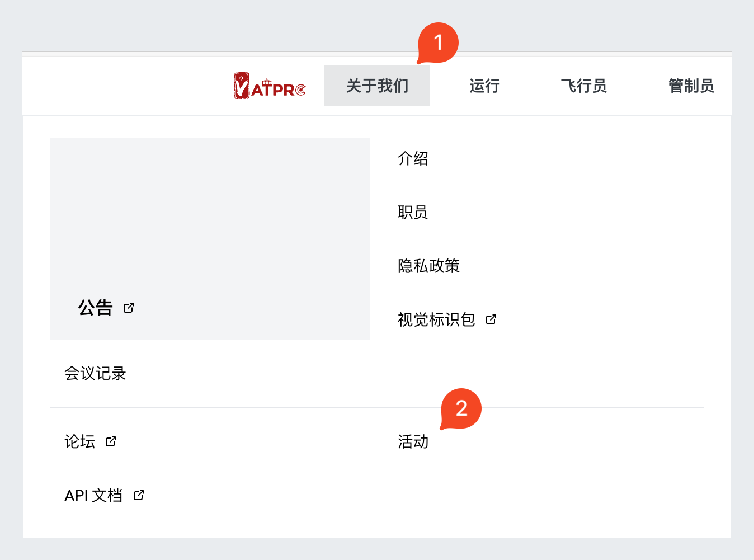Click the orange step 2 marker badge
The width and height of the screenshot is (754, 560).
pos(461,408)
